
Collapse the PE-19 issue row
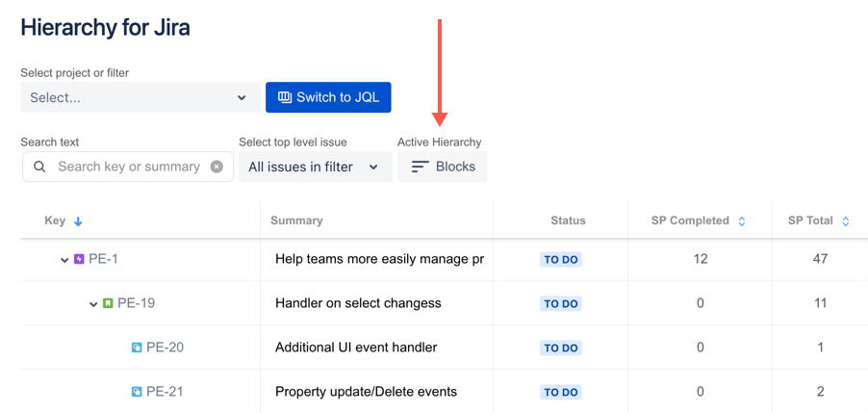coord(93,303)
